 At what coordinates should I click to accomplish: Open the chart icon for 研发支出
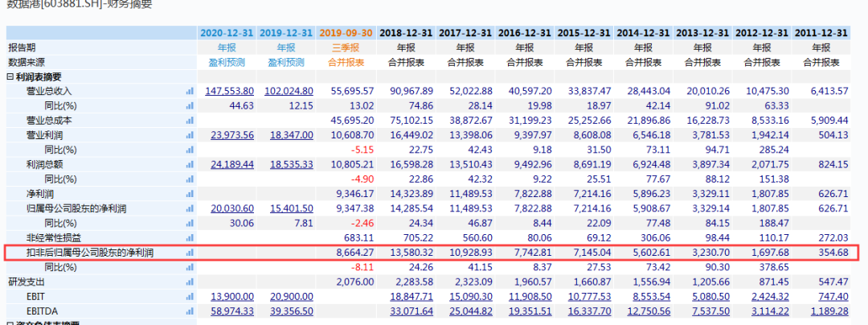pyautogui.click(x=190, y=282)
